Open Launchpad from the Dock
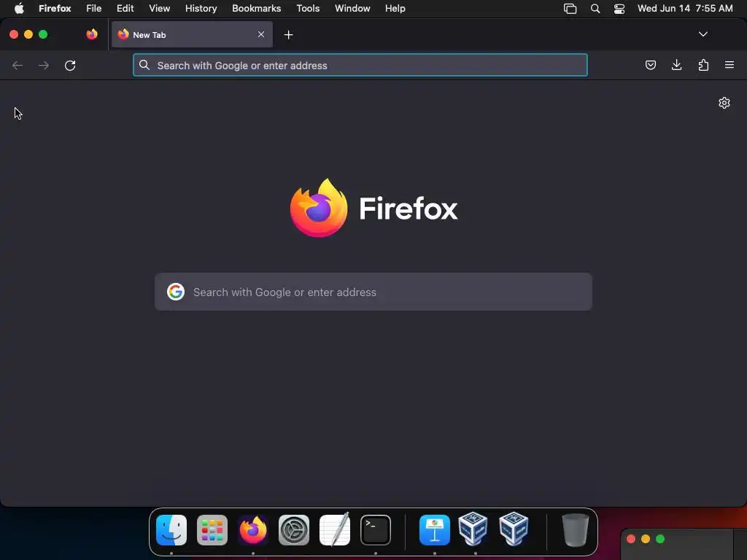This screenshot has height=560, width=747. tap(212, 529)
